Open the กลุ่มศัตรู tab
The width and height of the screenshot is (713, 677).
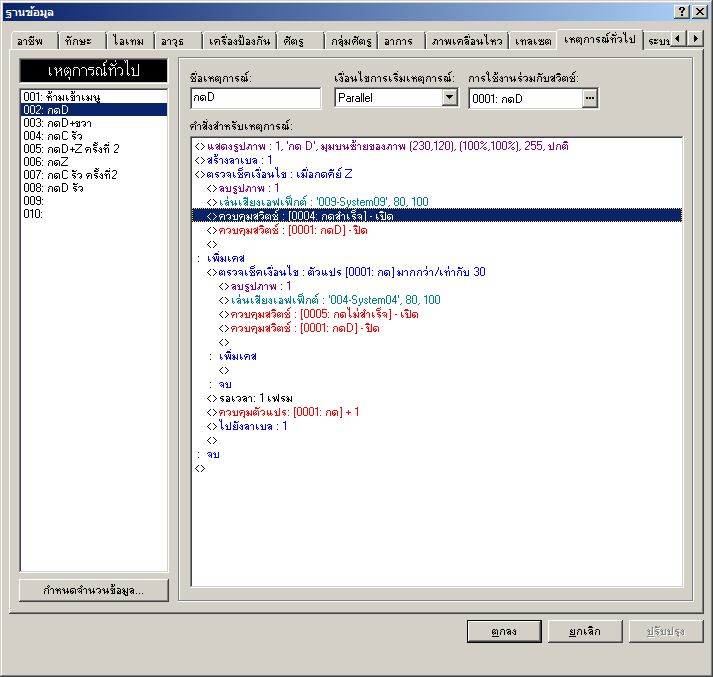(x=351, y=41)
